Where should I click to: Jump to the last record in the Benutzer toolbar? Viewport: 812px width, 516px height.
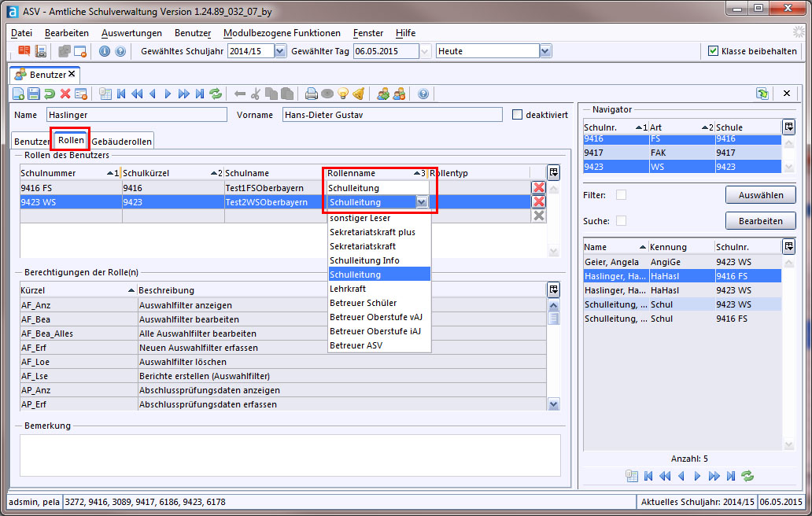[x=200, y=94]
